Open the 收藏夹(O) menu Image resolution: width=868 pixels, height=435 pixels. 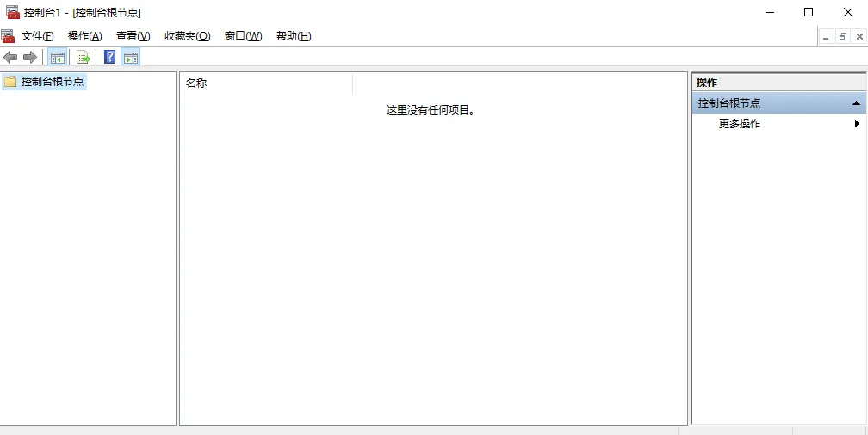click(x=188, y=36)
